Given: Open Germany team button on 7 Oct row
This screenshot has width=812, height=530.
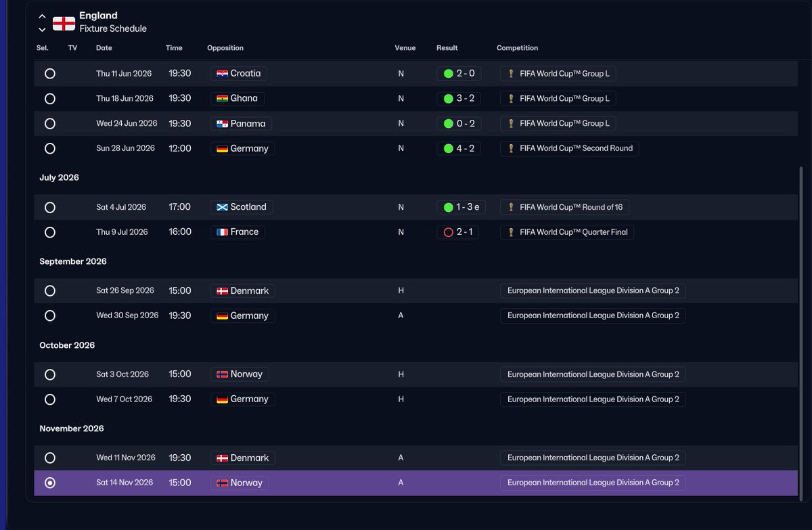Looking at the screenshot, I should click(x=243, y=399).
